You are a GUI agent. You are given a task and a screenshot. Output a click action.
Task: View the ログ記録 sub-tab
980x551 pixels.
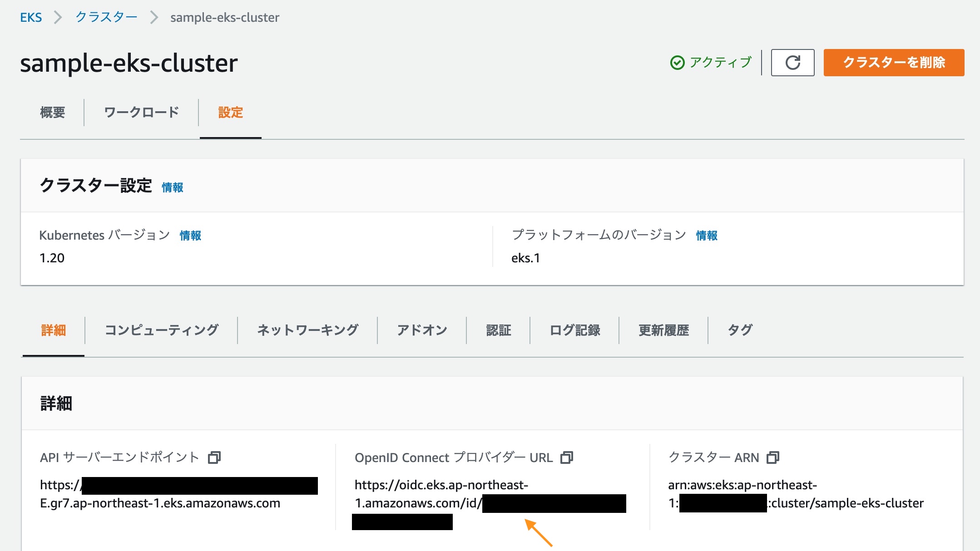[574, 330]
